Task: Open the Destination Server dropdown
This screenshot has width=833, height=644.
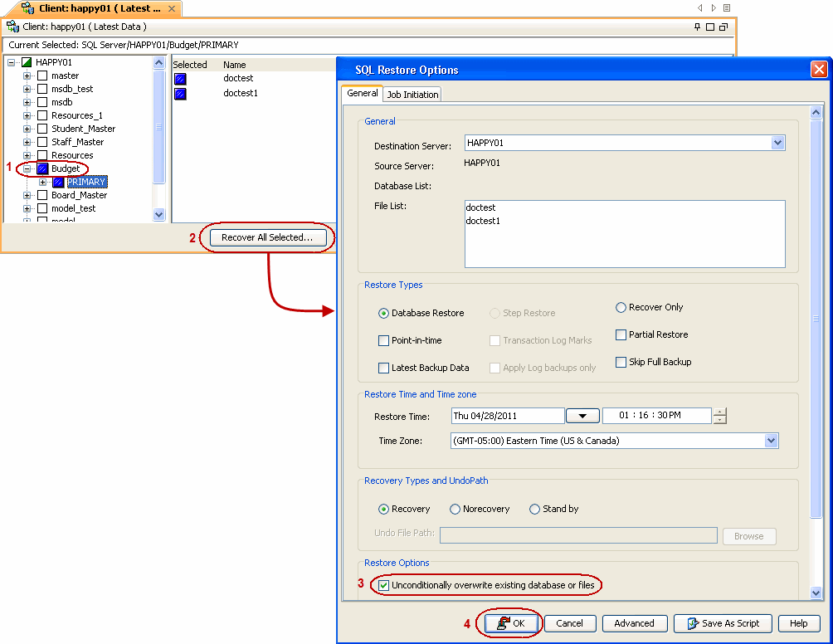Action: 777,143
